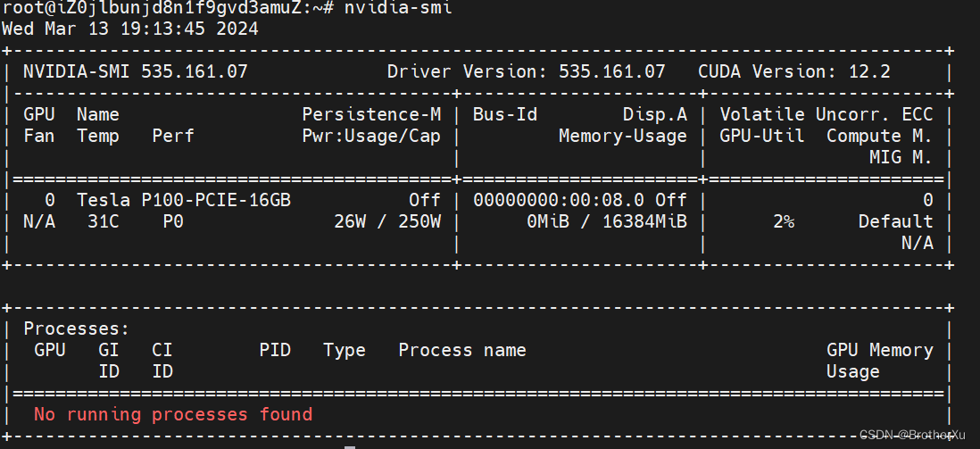Image resolution: width=980 pixels, height=449 pixels.
Task: Click the red No running processes found message
Action: coord(173,414)
